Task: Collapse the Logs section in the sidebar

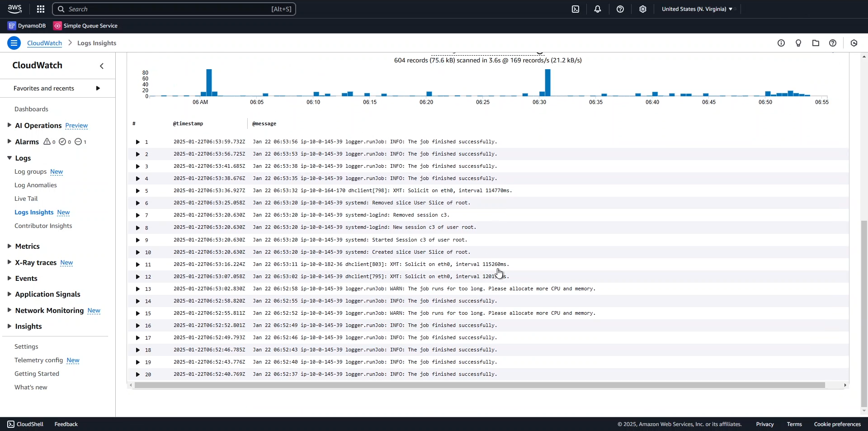Action: 9,158
